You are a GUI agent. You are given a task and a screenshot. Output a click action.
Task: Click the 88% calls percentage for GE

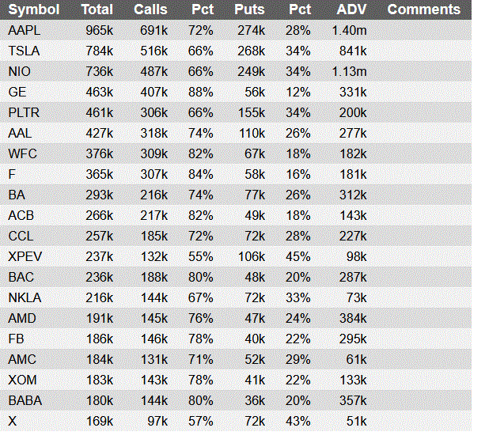[201, 93]
